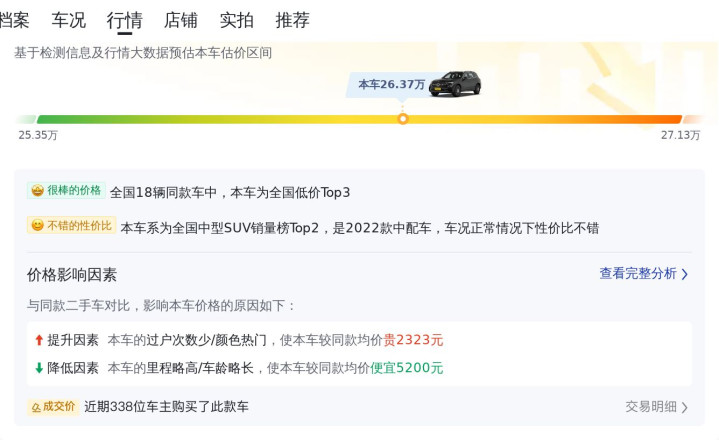Click the 成交价 badge icon
Screen dimensions: 719x440
pyautogui.click(x=36, y=407)
